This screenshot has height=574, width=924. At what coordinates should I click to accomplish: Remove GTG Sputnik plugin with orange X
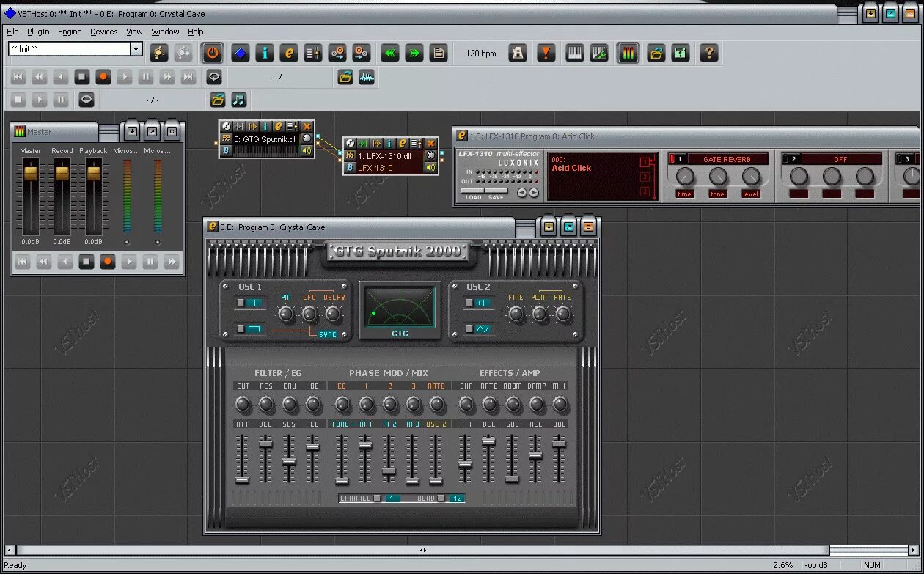coord(307,126)
